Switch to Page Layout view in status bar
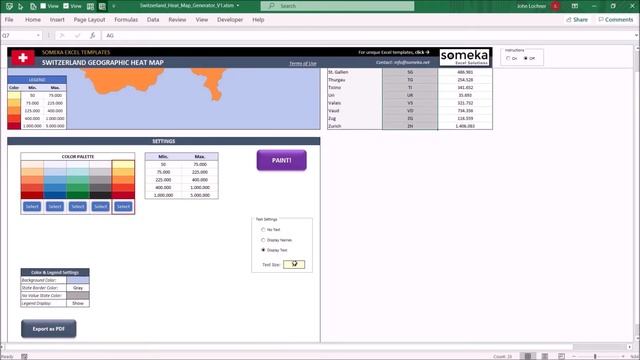The height and width of the screenshot is (360, 640). pos(544,356)
